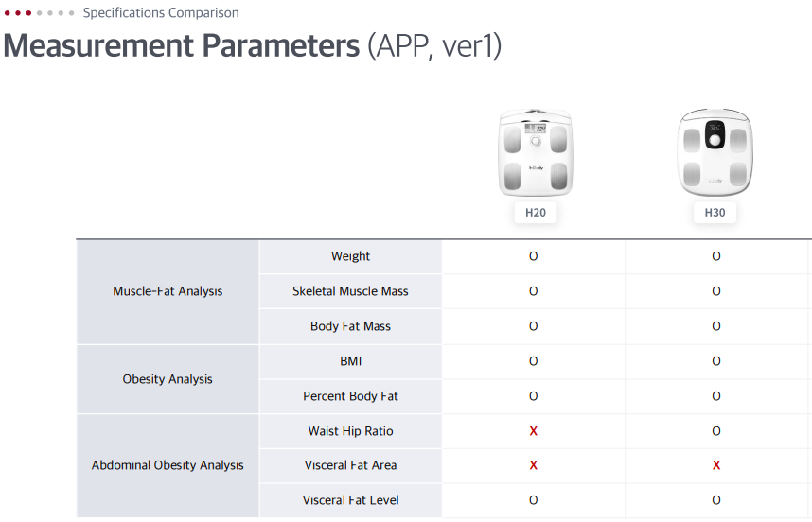Select the Percent Body Fat row label
Screen dimensions: 812x522
click(x=350, y=396)
